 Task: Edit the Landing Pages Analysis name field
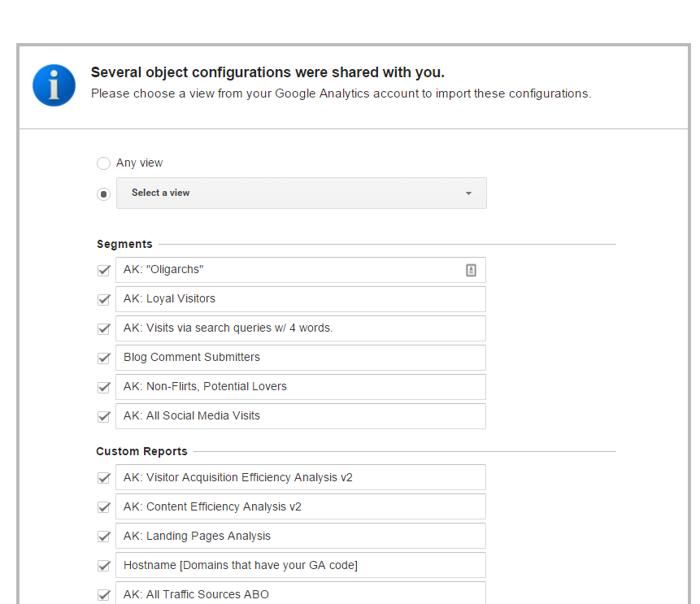point(301,537)
